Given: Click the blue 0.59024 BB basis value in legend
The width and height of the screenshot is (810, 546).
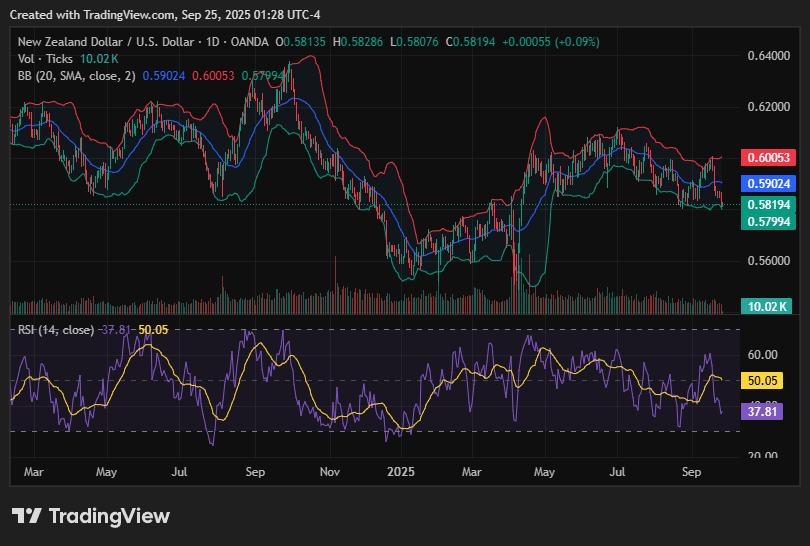Looking at the screenshot, I should pyautogui.click(x=164, y=76).
